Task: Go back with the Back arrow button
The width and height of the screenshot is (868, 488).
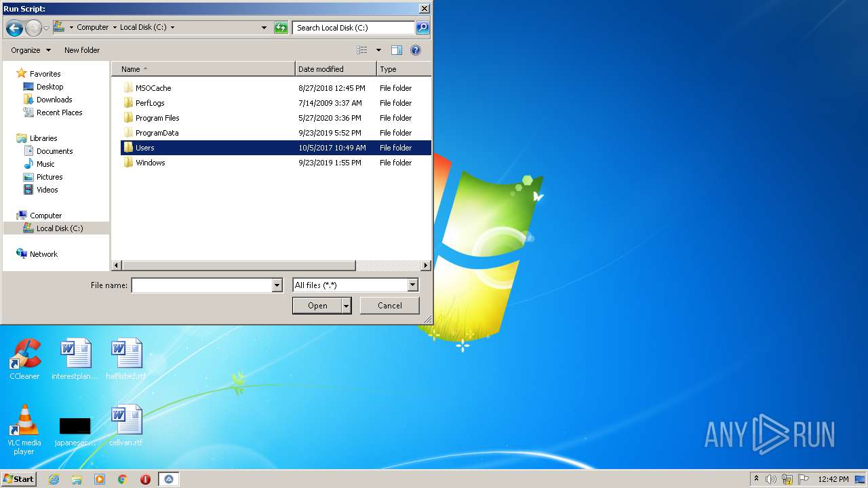Action: coord(14,28)
